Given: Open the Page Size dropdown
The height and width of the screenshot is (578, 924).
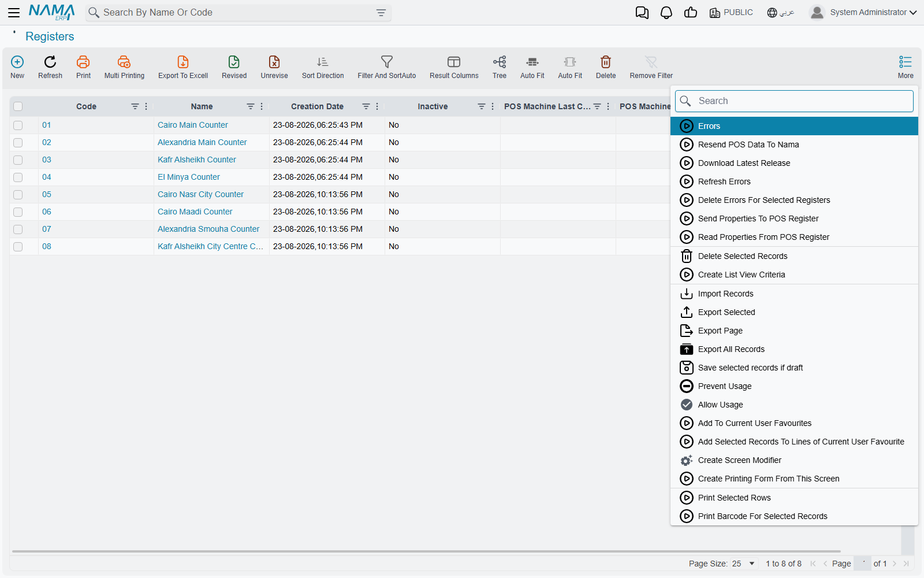Looking at the screenshot, I should 744,564.
